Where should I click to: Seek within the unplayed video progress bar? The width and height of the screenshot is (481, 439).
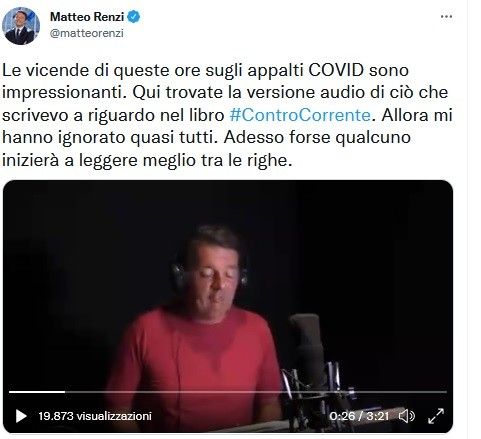pyautogui.click(x=256, y=392)
